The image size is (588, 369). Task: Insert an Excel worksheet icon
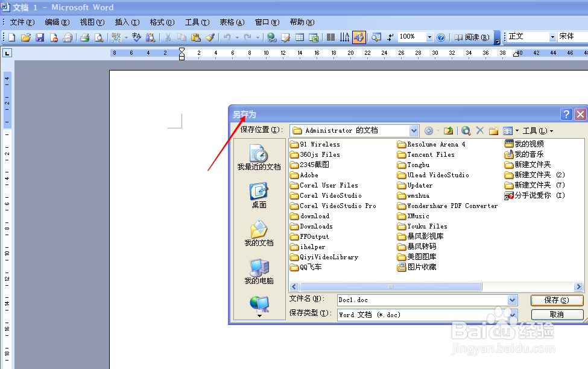click(x=314, y=37)
